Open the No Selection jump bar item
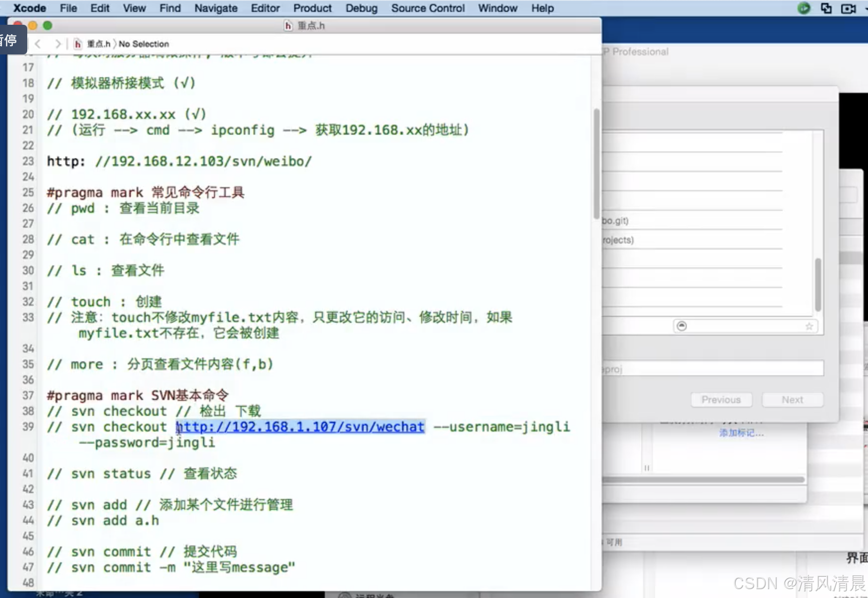Viewport: 868px width, 598px height. [x=144, y=44]
